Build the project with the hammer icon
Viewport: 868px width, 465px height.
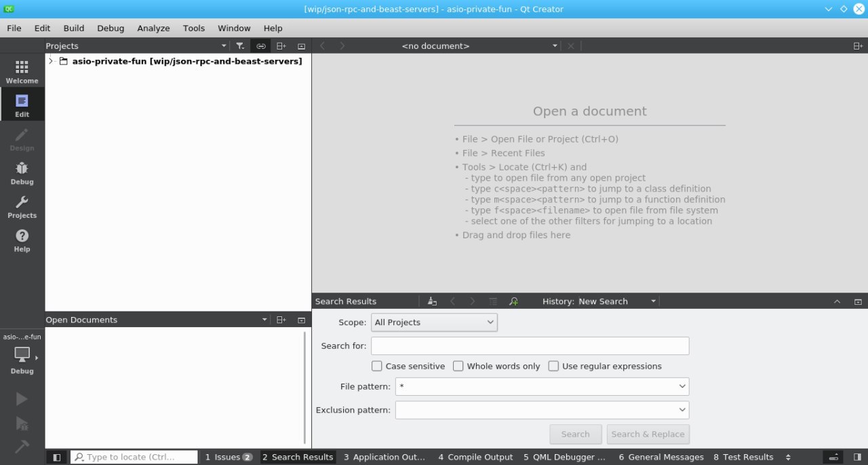pos(22,447)
